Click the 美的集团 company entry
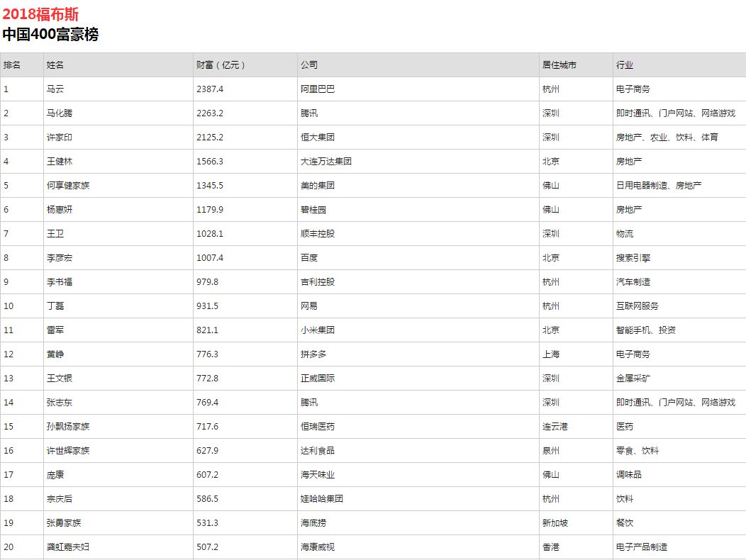 coord(318,186)
